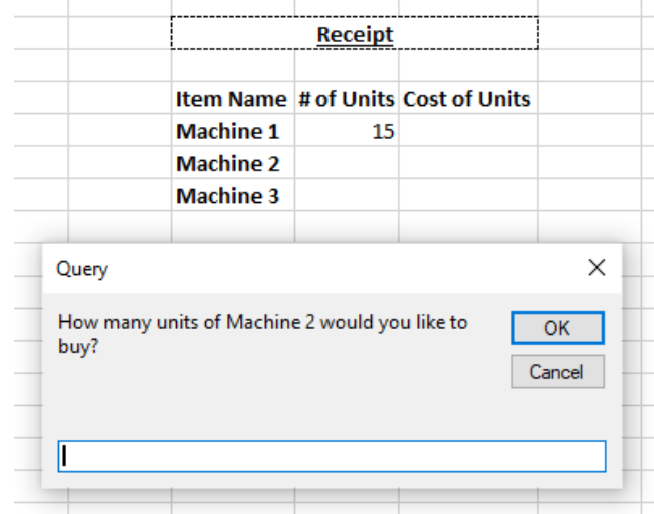The height and width of the screenshot is (514, 654).
Task: Select the '# of Units' header cell
Action: tap(347, 98)
